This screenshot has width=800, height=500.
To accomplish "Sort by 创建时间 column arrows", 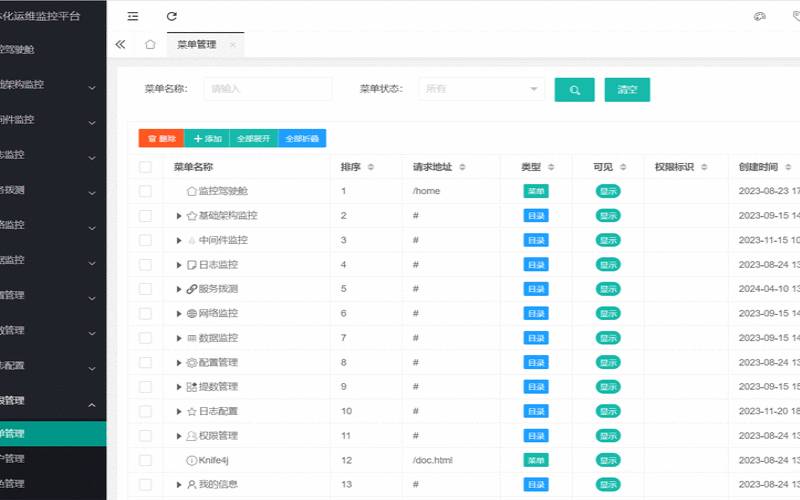I will [x=788, y=167].
